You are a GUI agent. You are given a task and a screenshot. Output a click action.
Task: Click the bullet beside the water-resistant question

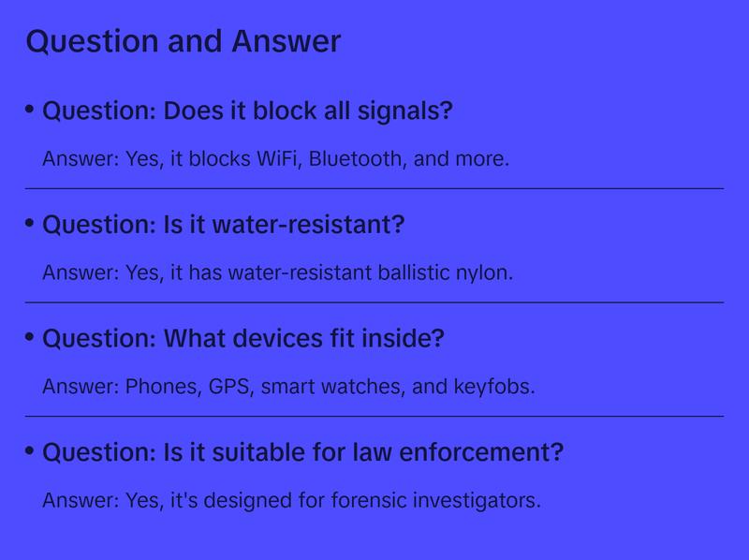pyautogui.click(x=30, y=224)
